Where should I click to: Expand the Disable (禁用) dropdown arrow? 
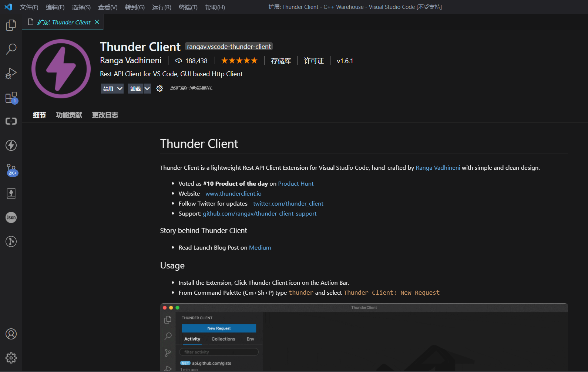pyautogui.click(x=120, y=88)
